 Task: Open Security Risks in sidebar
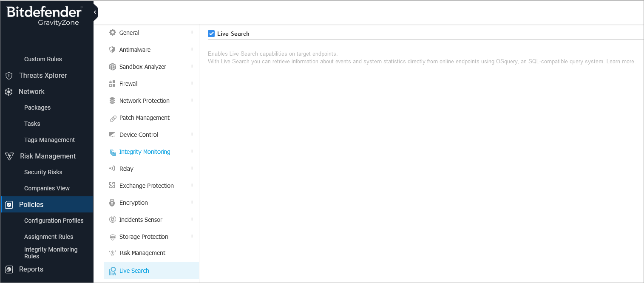[43, 172]
